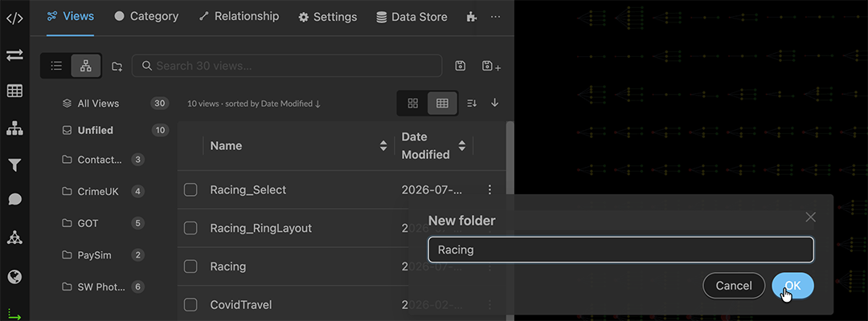Image resolution: width=868 pixels, height=321 pixels.
Task: Open the filter funnel sidebar icon
Action: click(14, 165)
